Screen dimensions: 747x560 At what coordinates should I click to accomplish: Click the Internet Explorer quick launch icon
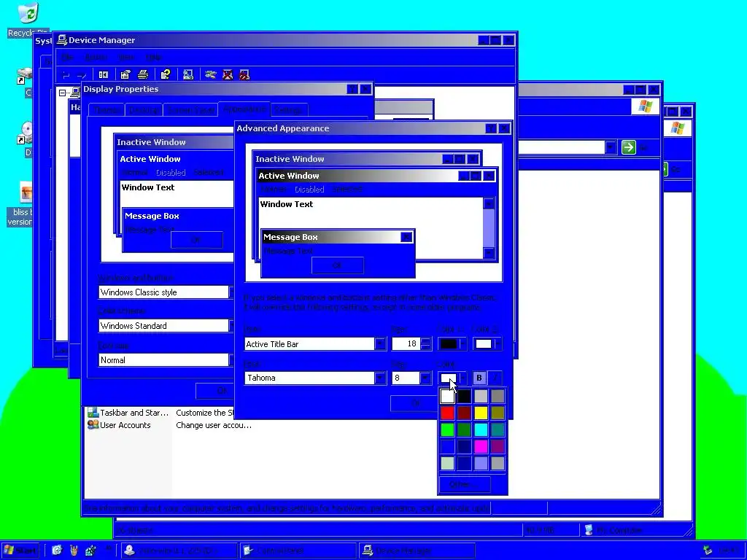pyautogui.click(x=57, y=551)
